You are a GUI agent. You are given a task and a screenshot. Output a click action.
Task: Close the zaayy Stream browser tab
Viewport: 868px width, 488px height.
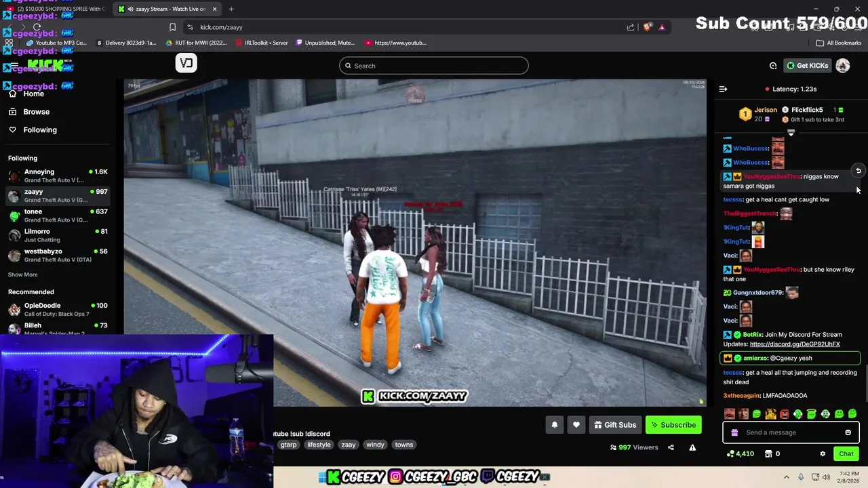click(x=214, y=9)
